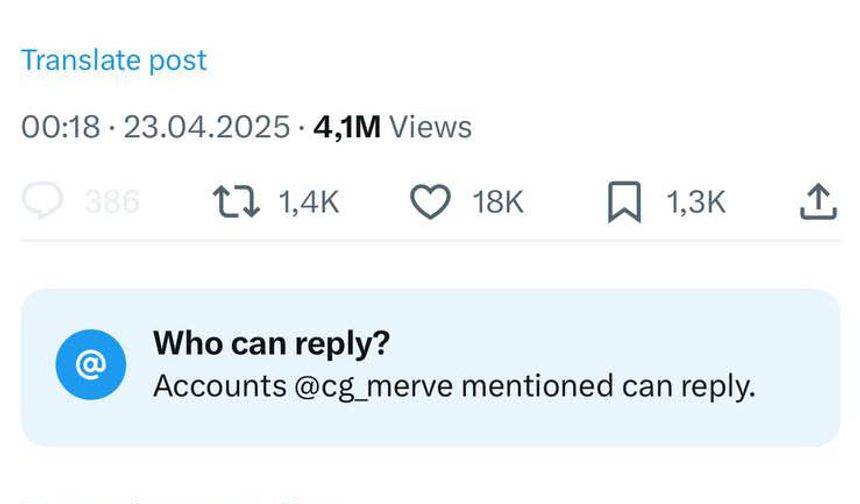The height and width of the screenshot is (504, 860).
Task: Select the 1,3K bookmarks count
Action: click(695, 202)
